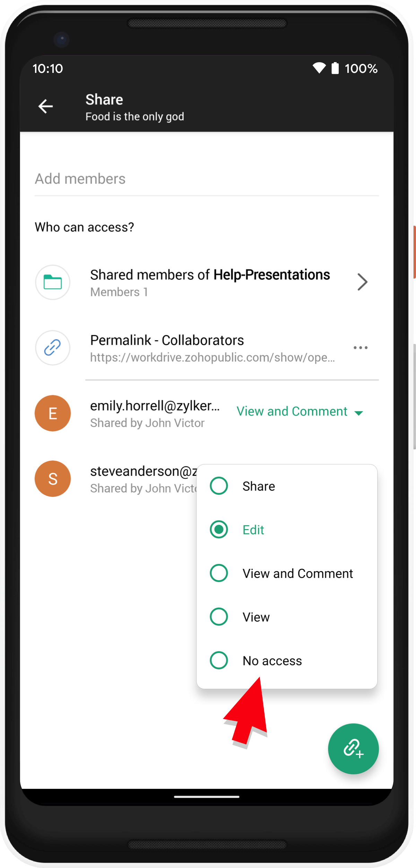This screenshot has width=416, height=868.
Task: Tap the permalink chain icon
Action: 53,347
